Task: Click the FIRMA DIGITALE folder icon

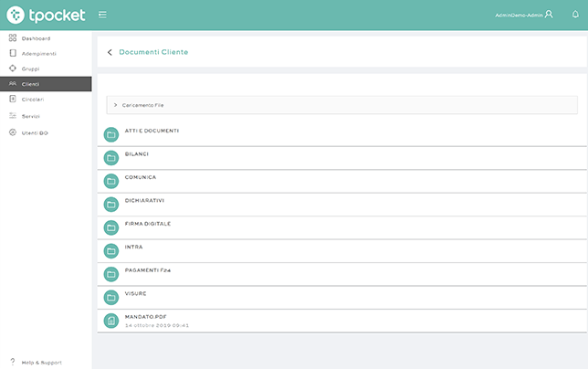Action: [x=111, y=227]
